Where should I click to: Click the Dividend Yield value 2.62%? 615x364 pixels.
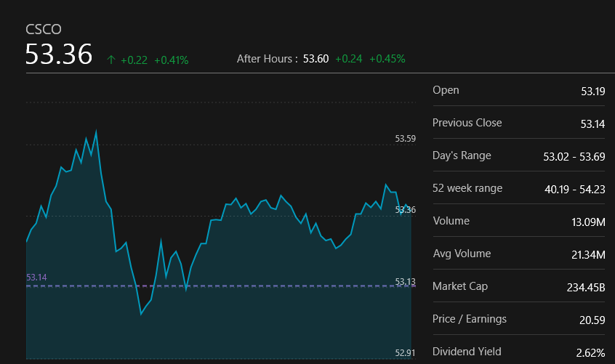[x=590, y=352]
